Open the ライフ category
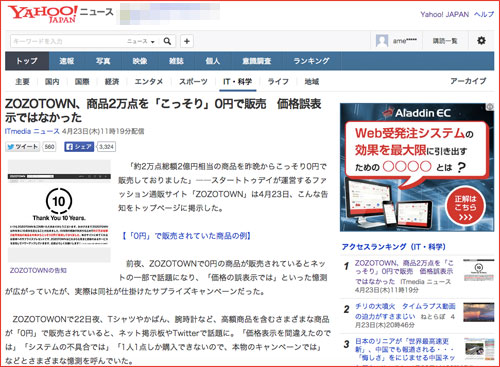Screen dimensions: 500x367 (x=278, y=82)
